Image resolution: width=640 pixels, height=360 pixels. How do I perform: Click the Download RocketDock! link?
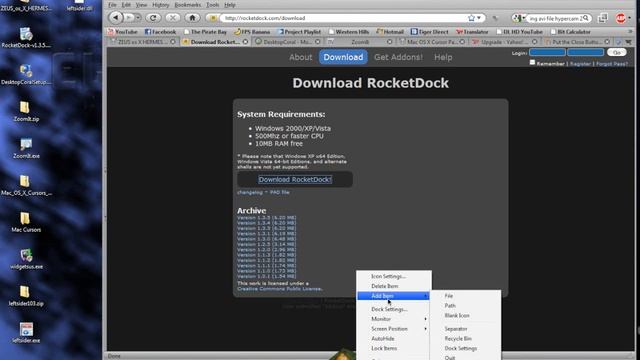(x=295, y=179)
